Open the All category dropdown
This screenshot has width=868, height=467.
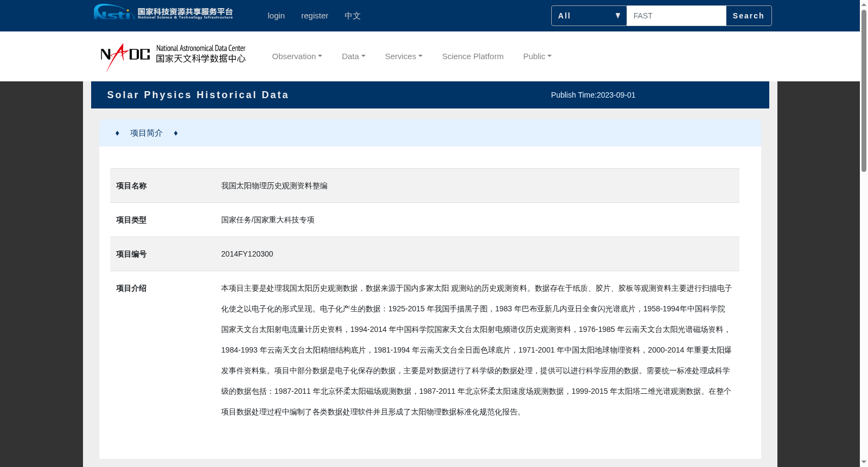coord(589,16)
